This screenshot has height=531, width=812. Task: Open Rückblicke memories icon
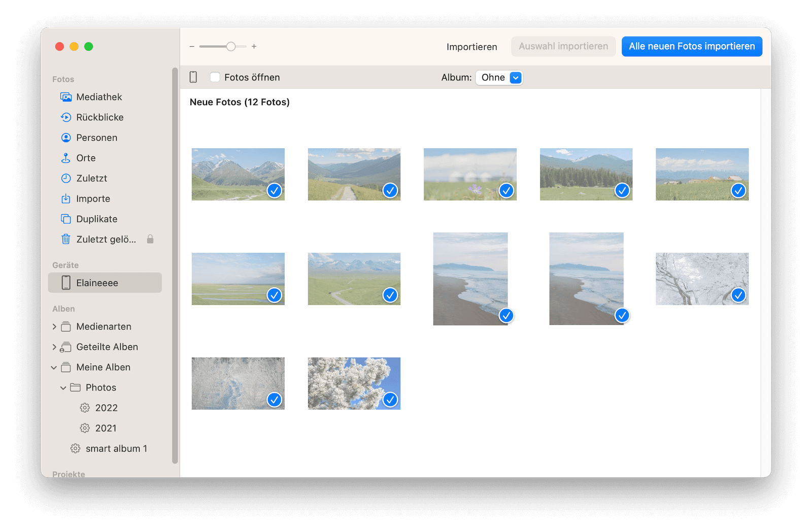point(66,117)
